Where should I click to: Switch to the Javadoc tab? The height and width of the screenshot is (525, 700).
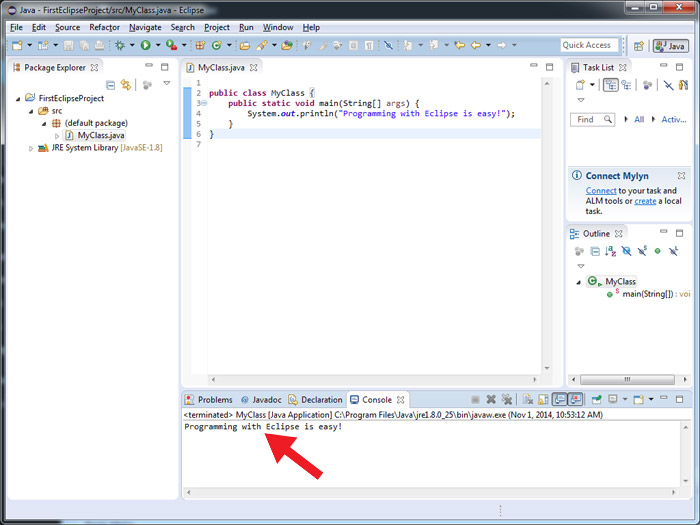point(261,400)
